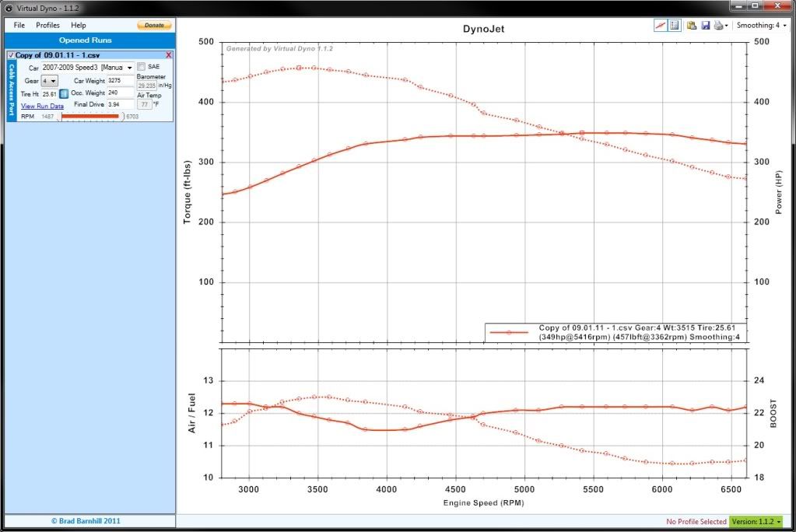Open the tire height calculator icon
This screenshot has height=532, width=796.
[x=64, y=93]
